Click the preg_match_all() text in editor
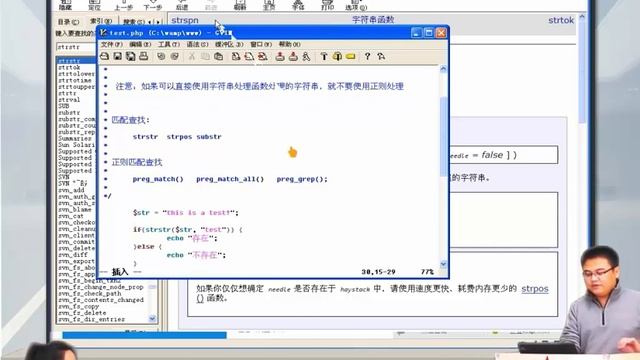Image resolution: width=640 pixels, height=360 pixels. tap(230, 179)
